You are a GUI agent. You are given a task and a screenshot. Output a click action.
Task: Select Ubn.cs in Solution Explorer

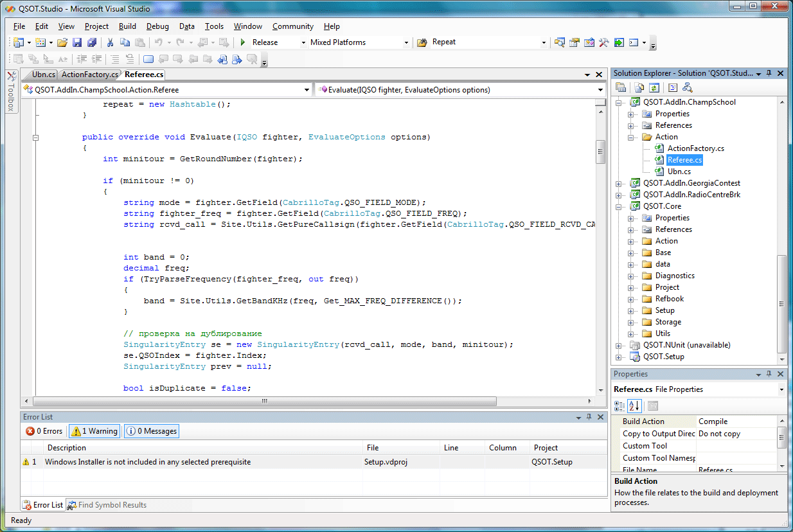[679, 172]
